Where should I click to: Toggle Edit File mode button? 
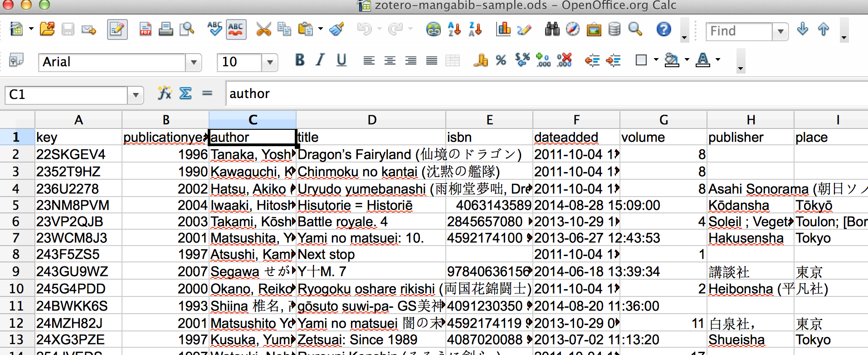pyautogui.click(x=117, y=30)
